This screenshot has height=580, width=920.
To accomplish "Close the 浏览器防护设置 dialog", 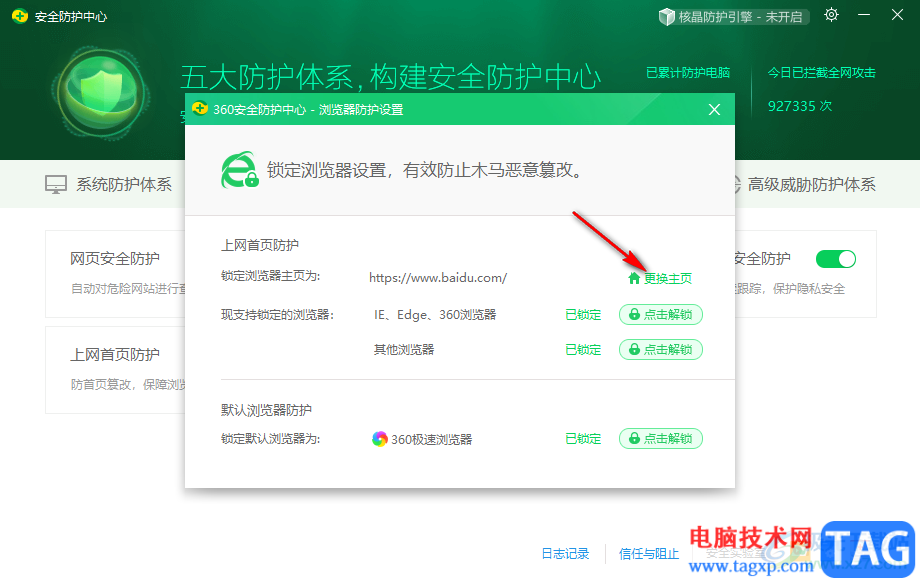I will pos(714,110).
